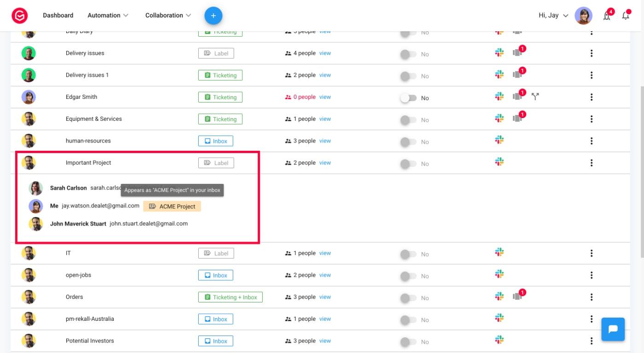Click Slack icon in Potential Investors row
Viewport: 644px width, 353px height.
tap(500, 339)
